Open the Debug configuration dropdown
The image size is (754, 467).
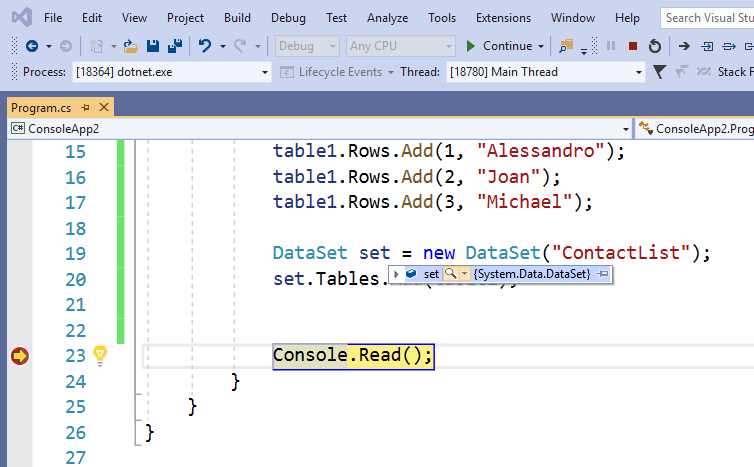332,46
